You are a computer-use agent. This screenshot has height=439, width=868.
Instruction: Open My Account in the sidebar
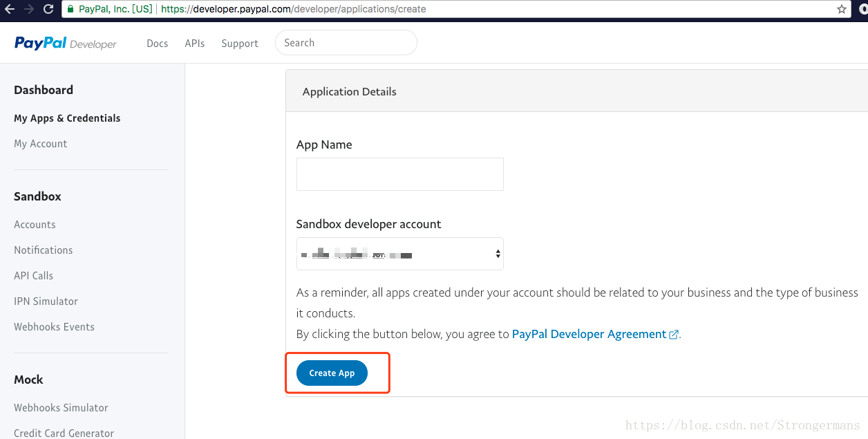point(41,144)
